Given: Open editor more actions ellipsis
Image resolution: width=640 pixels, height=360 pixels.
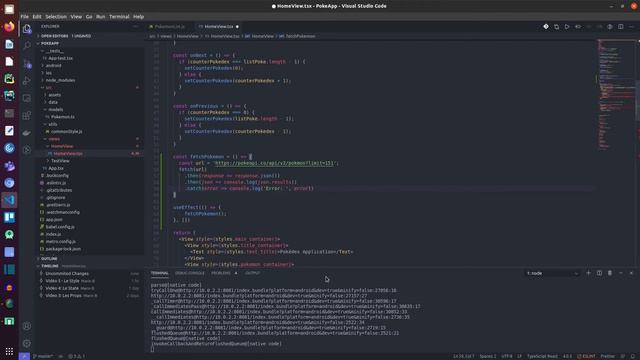Looking at the screenshot, I should (x=631, y=27).
